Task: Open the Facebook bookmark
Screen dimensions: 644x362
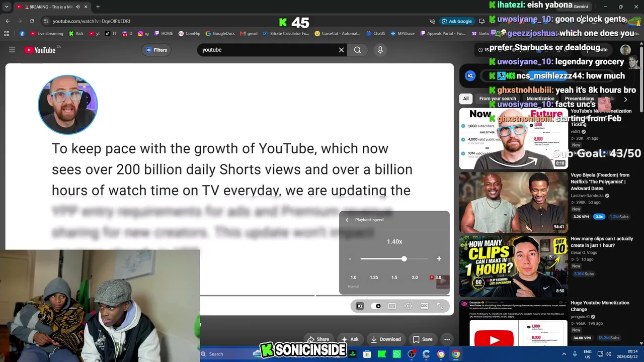Action: tap(22, 34)
